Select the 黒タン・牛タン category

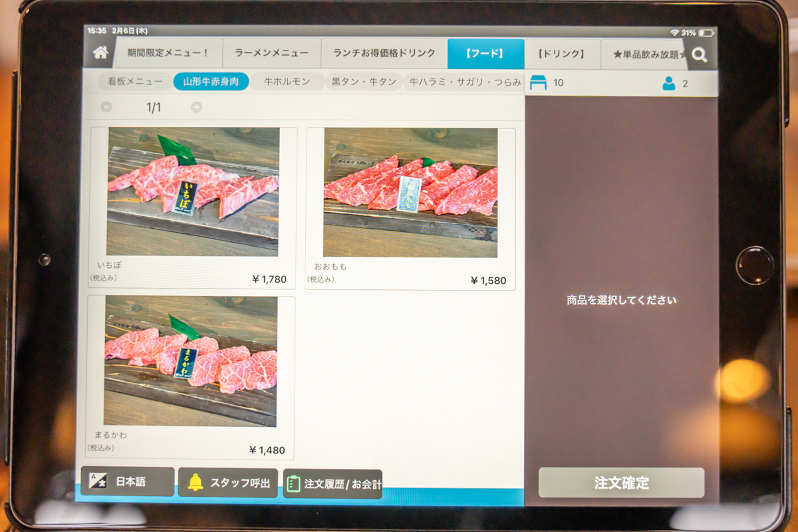(364, 82)
